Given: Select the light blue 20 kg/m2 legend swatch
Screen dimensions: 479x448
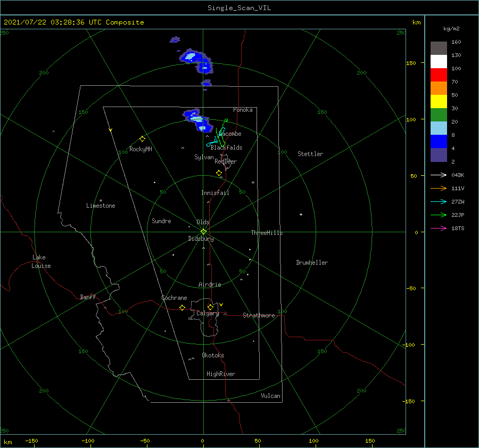Looking at the screenshot, I should coord(439,128).
